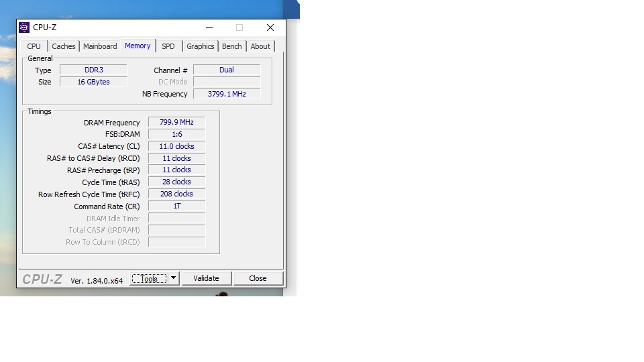Click the Validate button
Viewport: 644px width, 362px height.
click(x=206, y=278)
